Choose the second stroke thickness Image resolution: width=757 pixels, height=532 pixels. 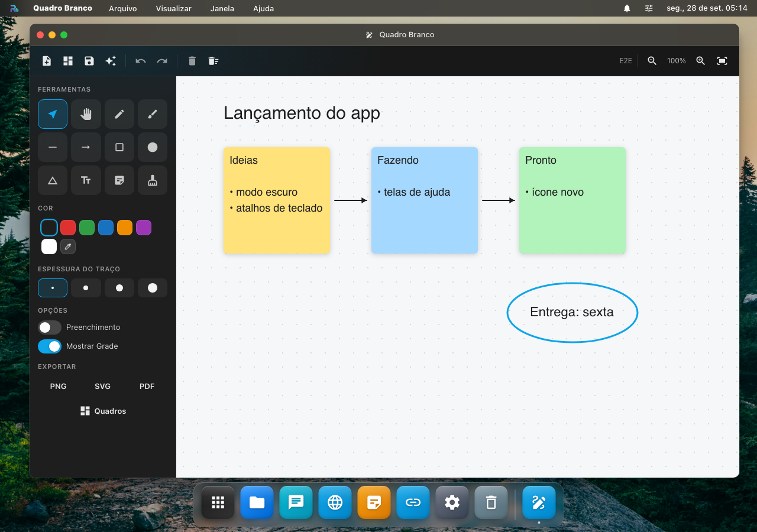(86, 288)
